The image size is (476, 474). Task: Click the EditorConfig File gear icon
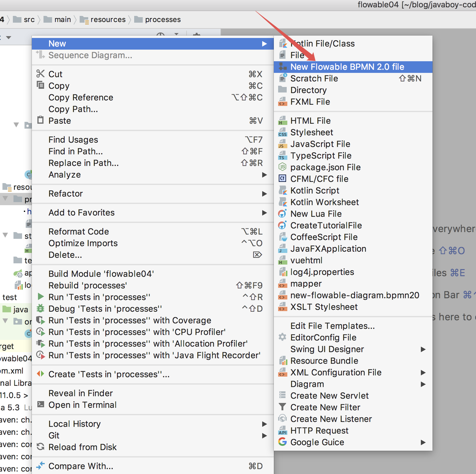[282, 337]
